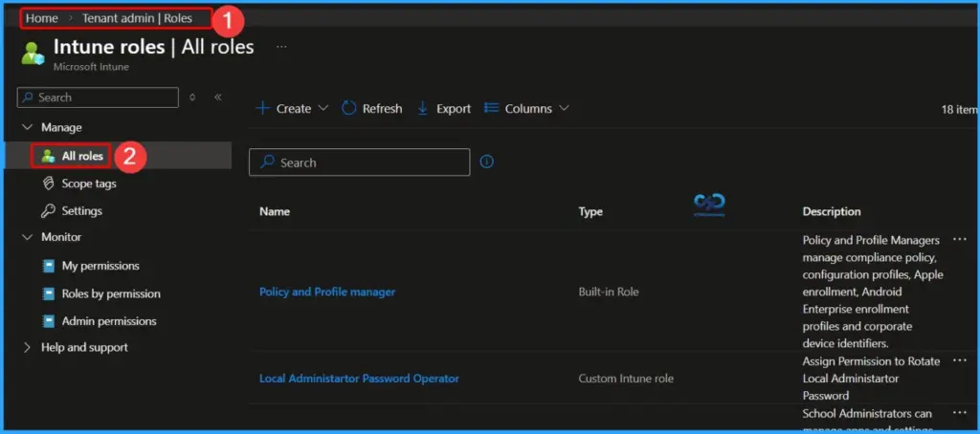Collapse the Manage section

pyautogui.click(x=27, y=127)
